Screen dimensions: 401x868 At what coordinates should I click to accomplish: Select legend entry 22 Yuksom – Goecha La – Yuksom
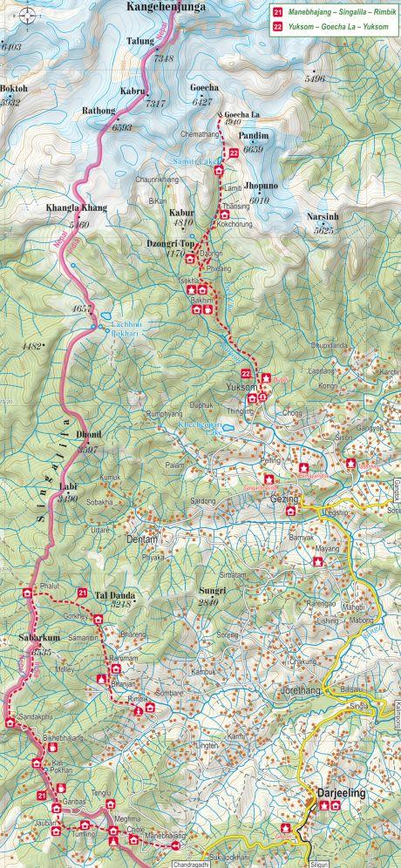[x=327, y=25]
